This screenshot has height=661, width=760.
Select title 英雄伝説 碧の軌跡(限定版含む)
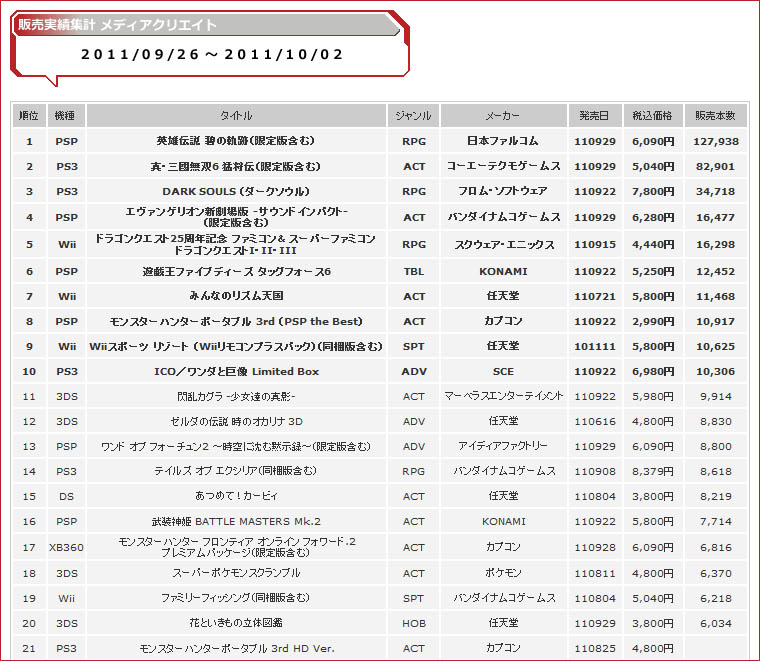(x=236, y=141)
